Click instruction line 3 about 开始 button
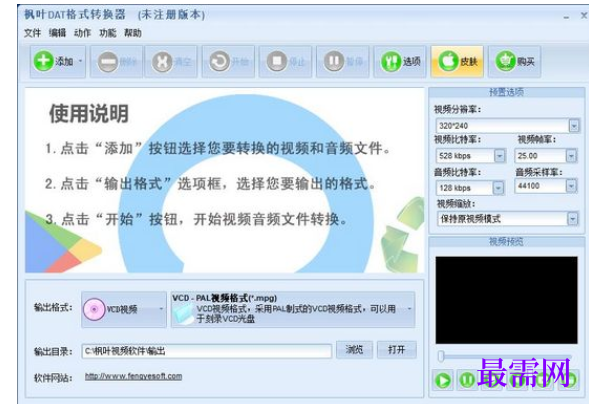589x404 pixels. pyautogui.click(x=196, y=219)
